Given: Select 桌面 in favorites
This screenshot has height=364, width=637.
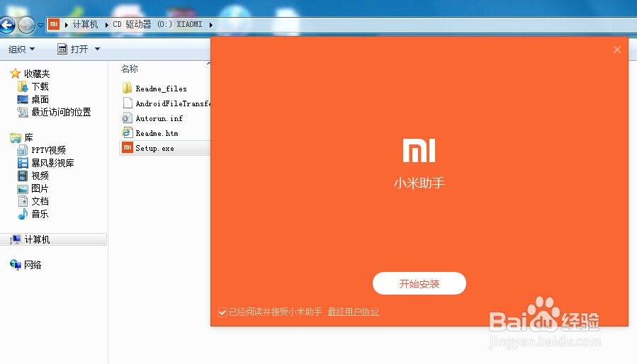Looking at the screenshot, I should point(40,100).
